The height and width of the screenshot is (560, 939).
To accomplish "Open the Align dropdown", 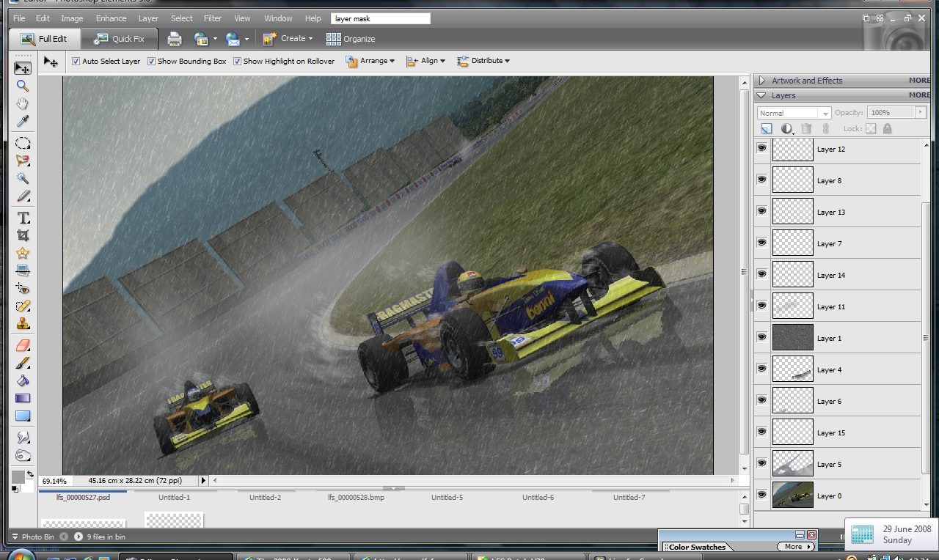I will click(x=425, y=61).
